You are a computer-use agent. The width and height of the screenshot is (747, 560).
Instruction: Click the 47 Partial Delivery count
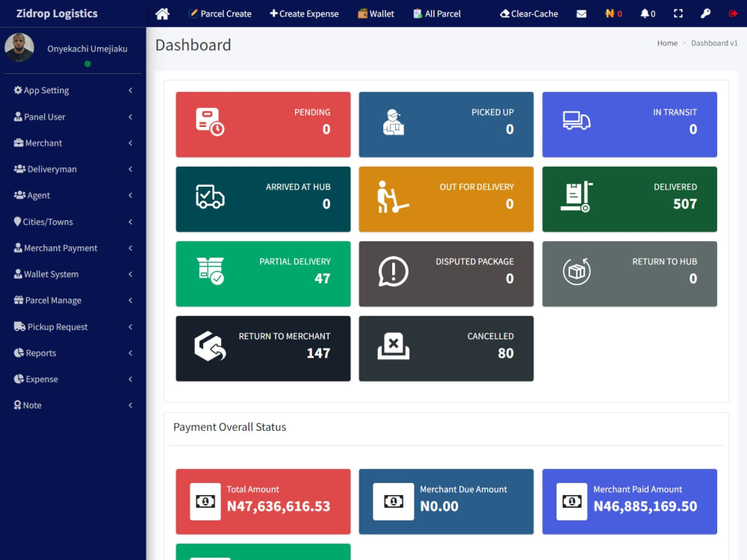pyautogui.click(x=322, y=279)
